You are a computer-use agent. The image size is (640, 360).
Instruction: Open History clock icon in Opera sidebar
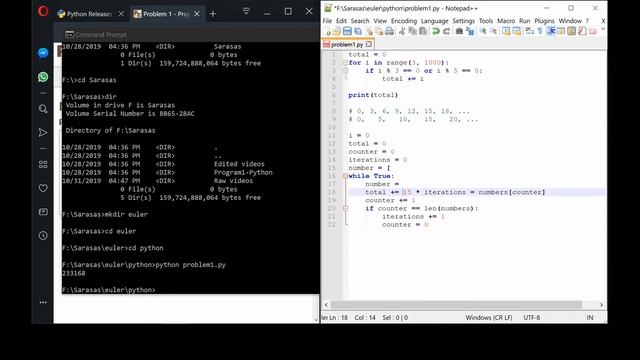[x=43, y=236]
